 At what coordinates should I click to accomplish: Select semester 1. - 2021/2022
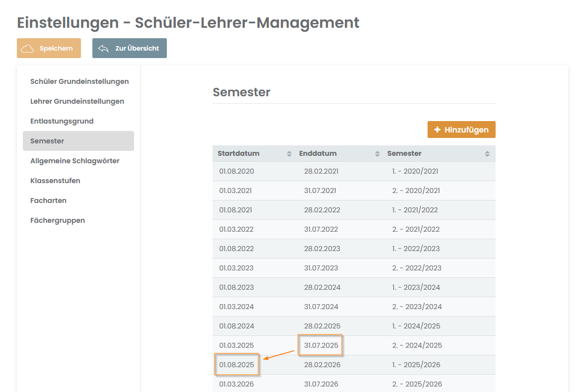[415, 210]
